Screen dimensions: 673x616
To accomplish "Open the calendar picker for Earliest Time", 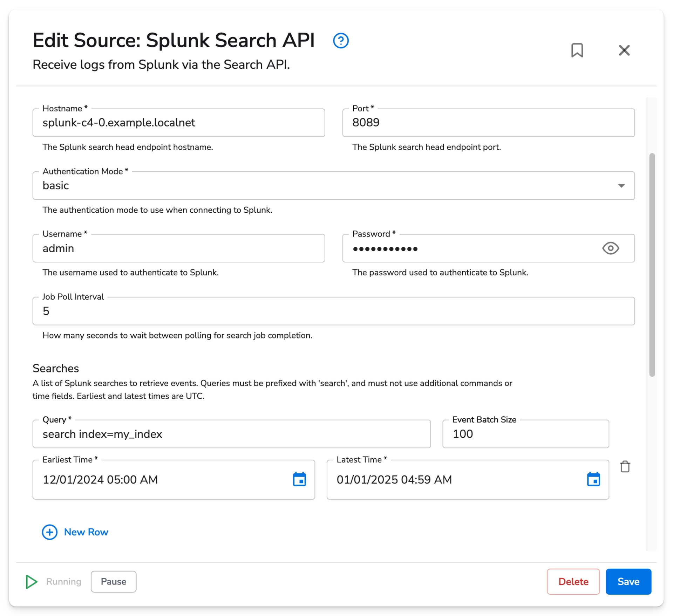I will coord(300,480).
